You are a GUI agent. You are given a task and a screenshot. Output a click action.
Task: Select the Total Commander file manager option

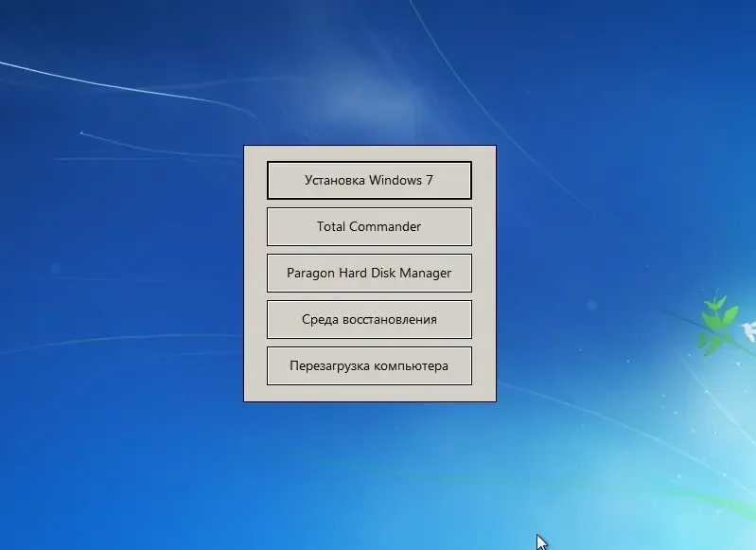[369, 227]
